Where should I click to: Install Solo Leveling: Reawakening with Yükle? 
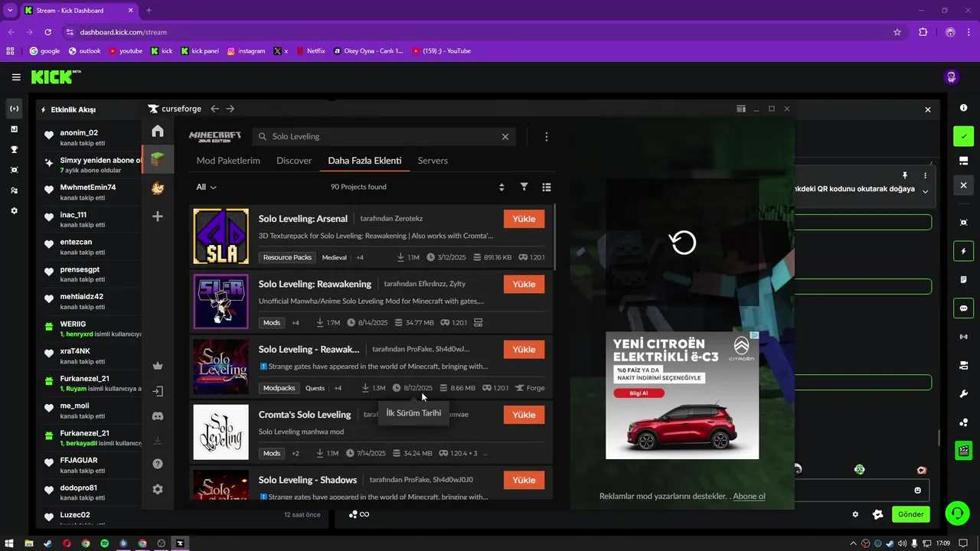[524, 284]
